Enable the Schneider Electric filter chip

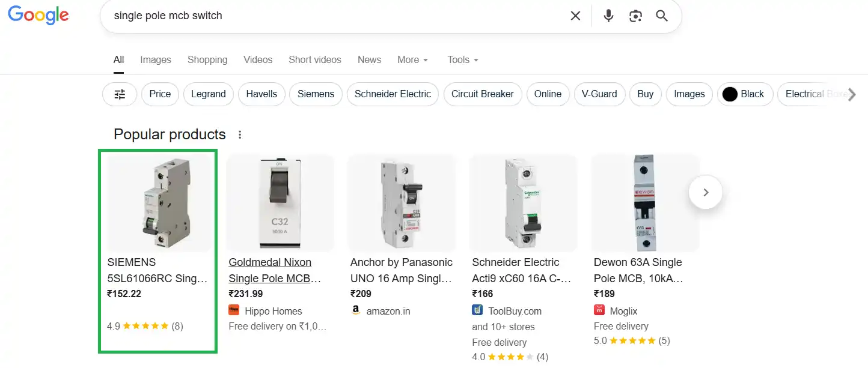[393, 94]
